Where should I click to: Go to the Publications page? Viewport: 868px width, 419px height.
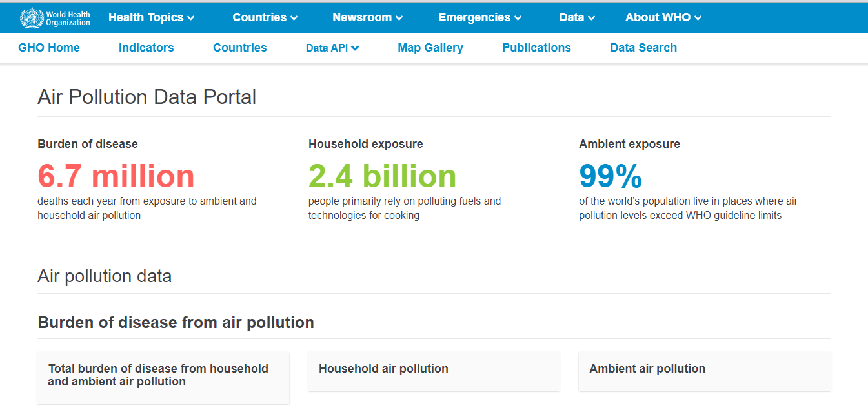536,47
